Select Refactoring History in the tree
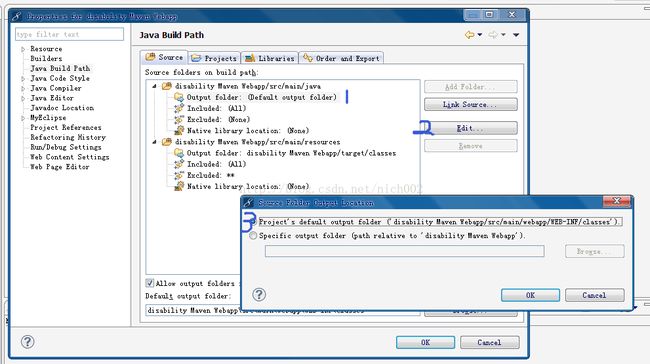 68,137
